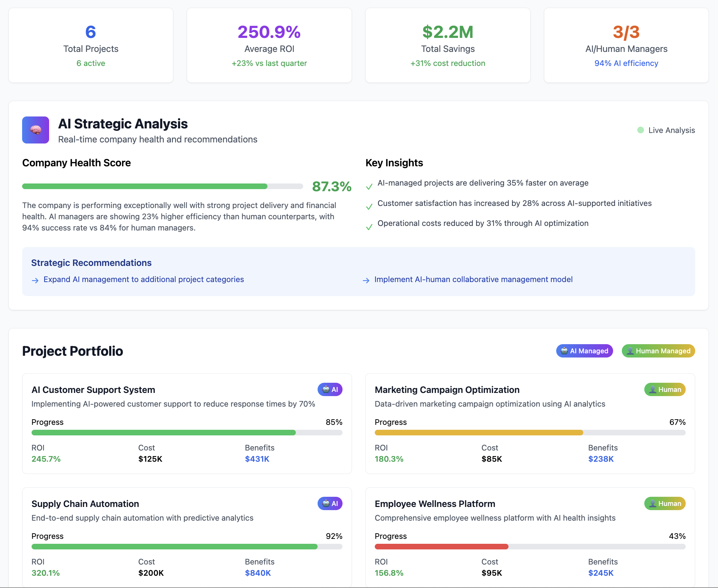Image resolution: width=718 pixels, height=588 pixels.
Task: Switch to the Project Portfolio section
Action: 72,351
